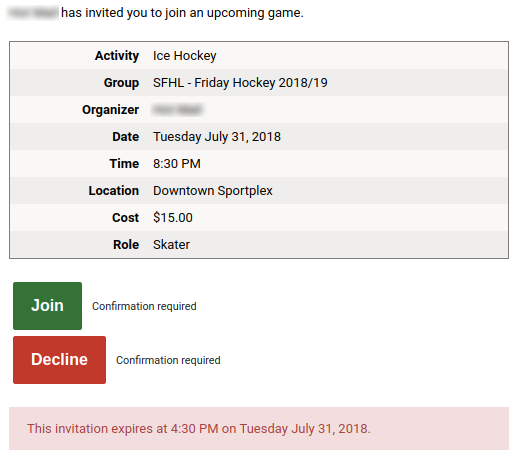Screen dimensions: 517x459
Task: Click the Activity row label
Action: tap(117, 56)
